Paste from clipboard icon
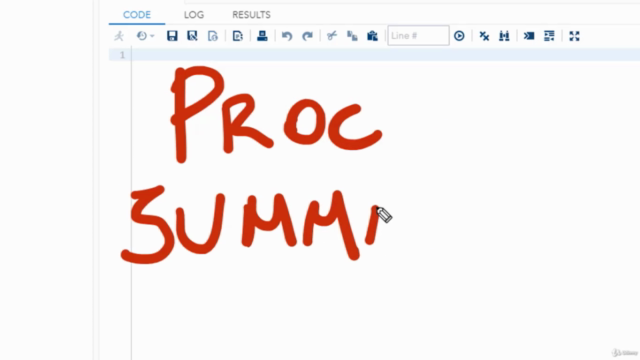 tap(372, 36)
